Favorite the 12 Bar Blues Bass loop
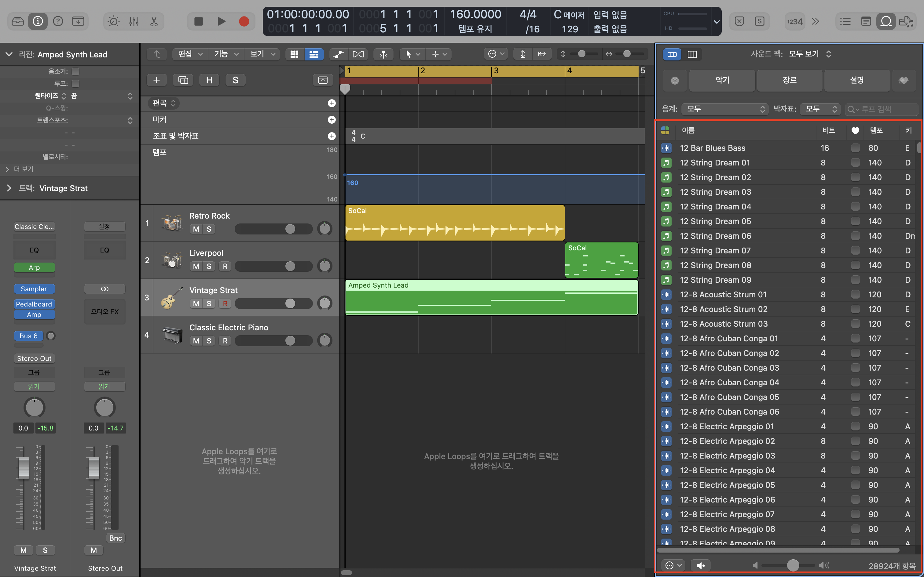This screenshot has width=924, height=577. coord(855,148)
